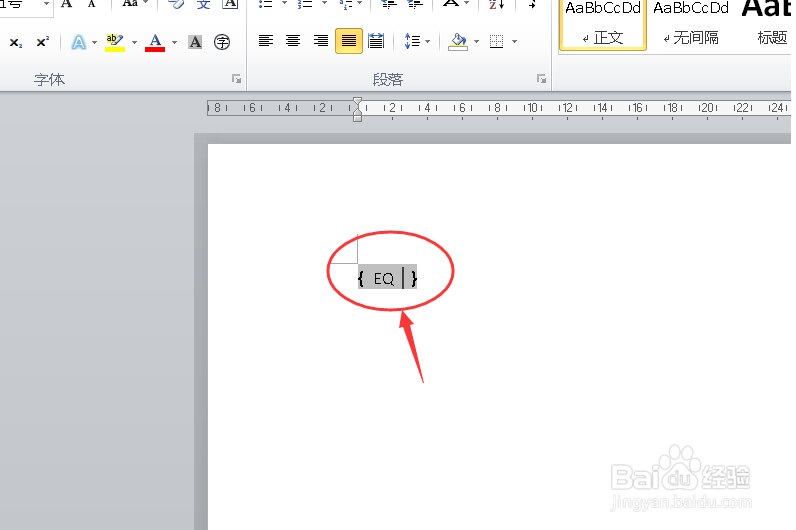This screenshot has height=530, width=796.
Task: Apply the yellow text highlight pen
Action: click(115, 42)
